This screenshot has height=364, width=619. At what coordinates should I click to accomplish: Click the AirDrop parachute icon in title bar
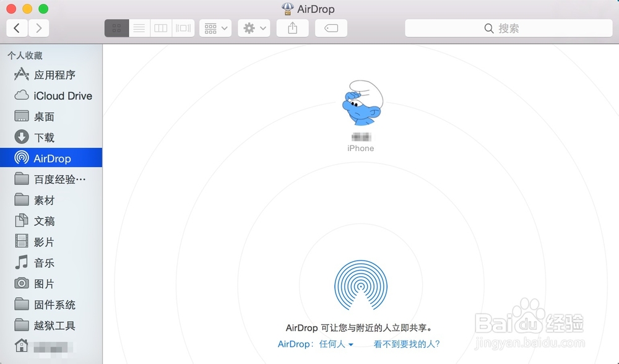[287, 9]
